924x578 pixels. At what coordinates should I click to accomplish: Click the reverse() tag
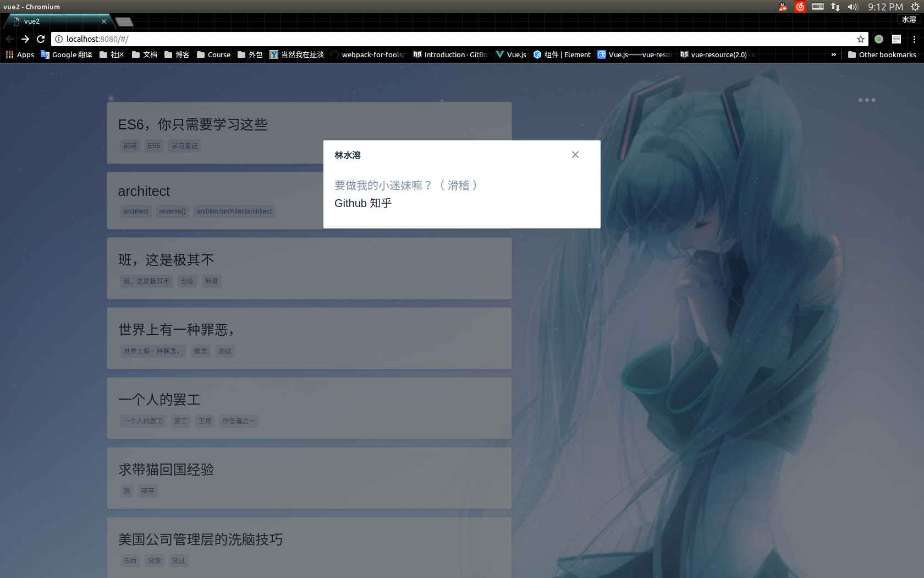pos(172,211)
